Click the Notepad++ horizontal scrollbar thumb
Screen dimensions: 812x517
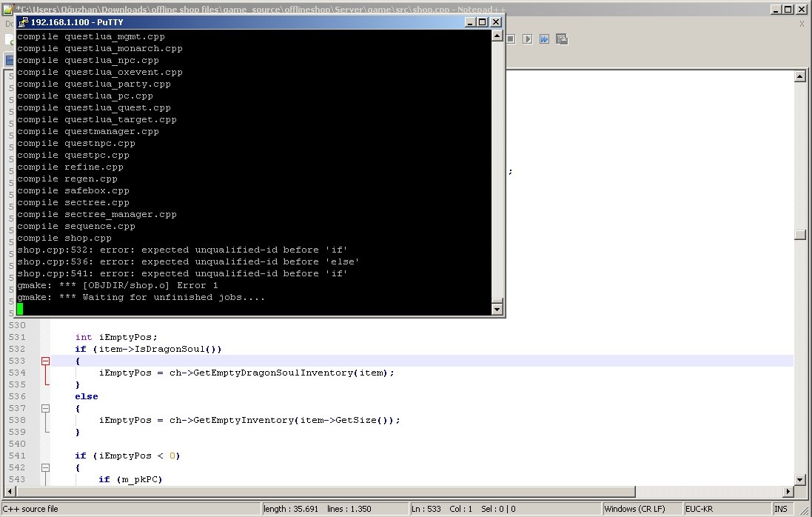(325, 491)
